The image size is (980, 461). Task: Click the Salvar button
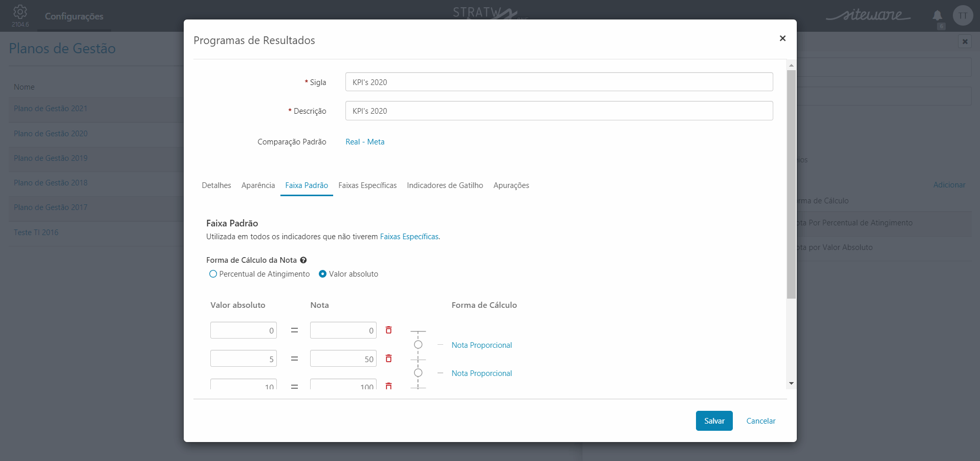pyautogui.click(x=714, y=421)
